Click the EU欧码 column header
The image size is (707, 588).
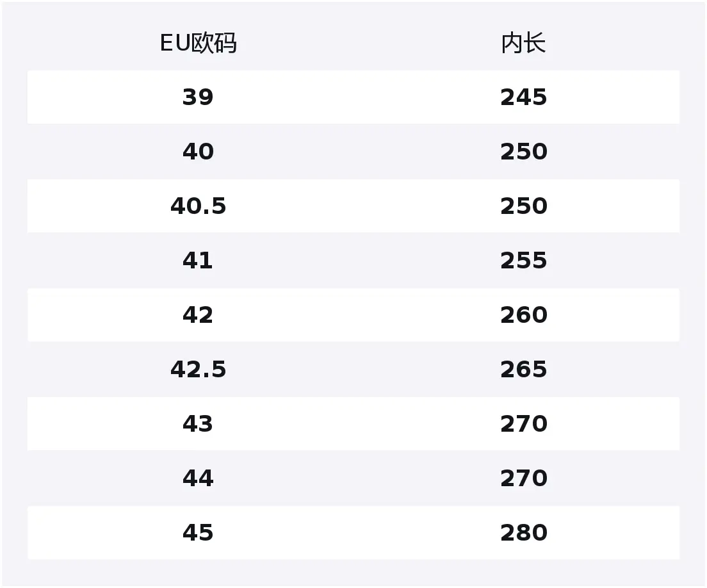198,44
